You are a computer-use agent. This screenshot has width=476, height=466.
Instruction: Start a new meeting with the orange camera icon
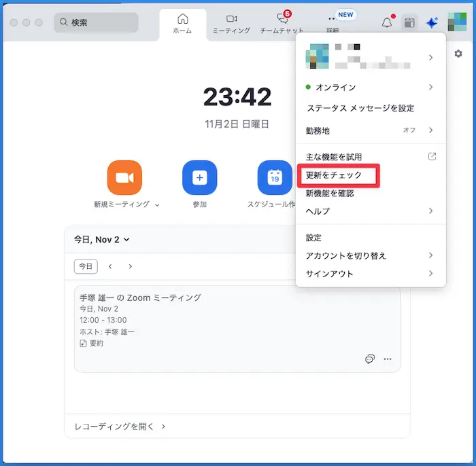click(124, 177)
